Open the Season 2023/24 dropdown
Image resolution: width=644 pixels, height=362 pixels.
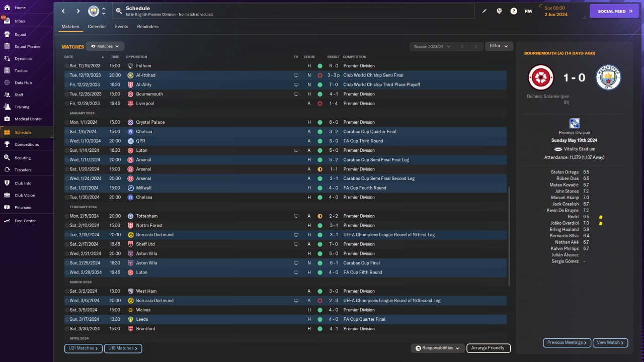(432, 46)
